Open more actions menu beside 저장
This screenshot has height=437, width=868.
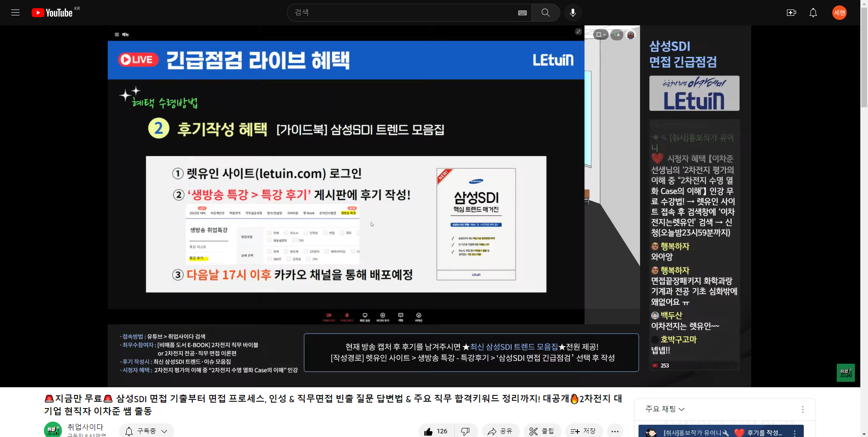(x=615, y=431)
